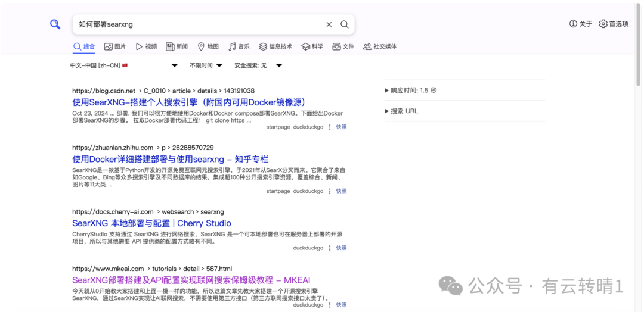Open 快照 for CSDN result
Image resolution: width=644 pixels, height=312 pixels.
click(x=341, y=127)
